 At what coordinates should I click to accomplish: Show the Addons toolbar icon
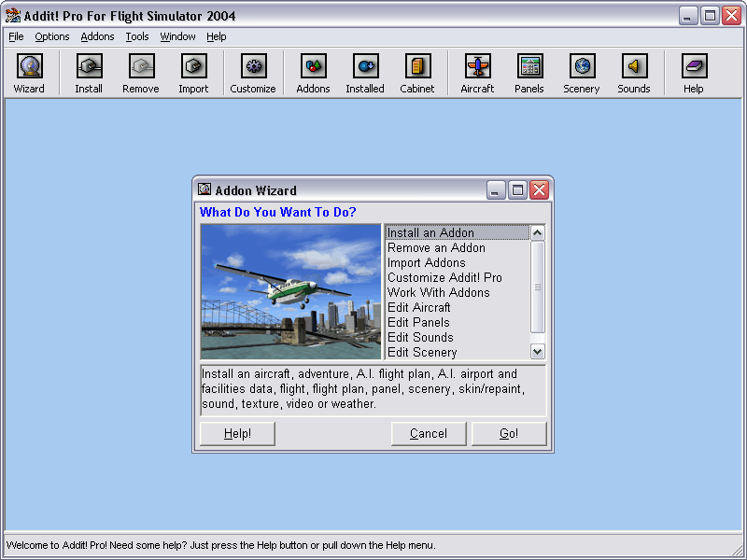[313, 66]
